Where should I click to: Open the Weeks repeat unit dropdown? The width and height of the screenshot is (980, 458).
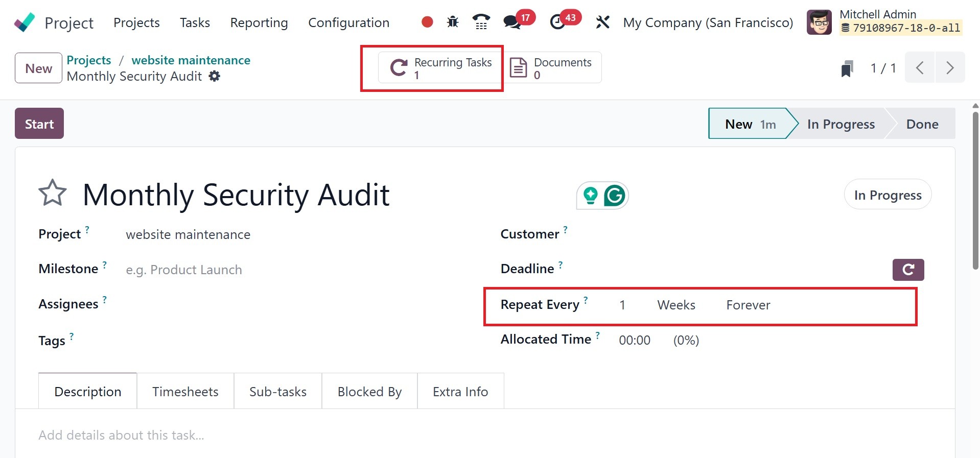[676, 305]
